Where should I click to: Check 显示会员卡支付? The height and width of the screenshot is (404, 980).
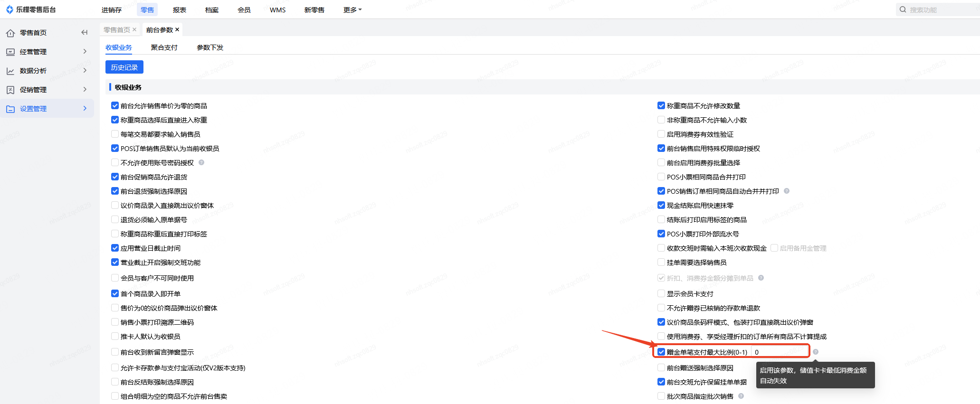click(661, 293)
